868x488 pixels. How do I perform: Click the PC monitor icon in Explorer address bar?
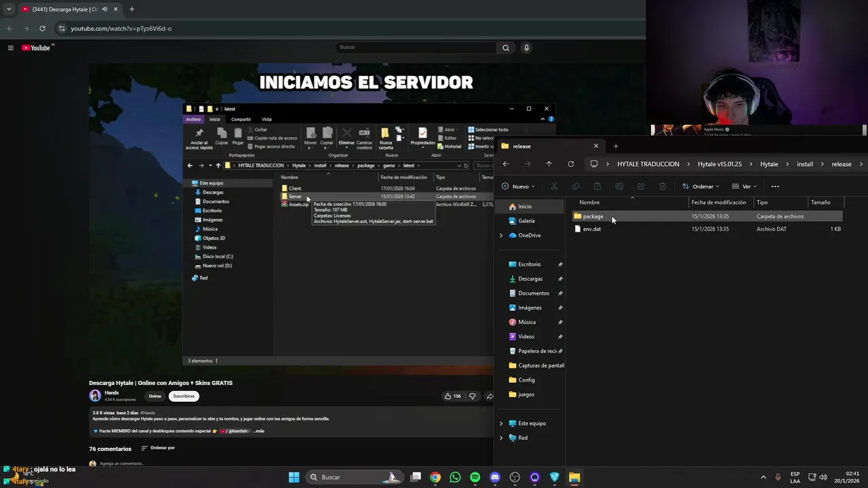[594, 164]
